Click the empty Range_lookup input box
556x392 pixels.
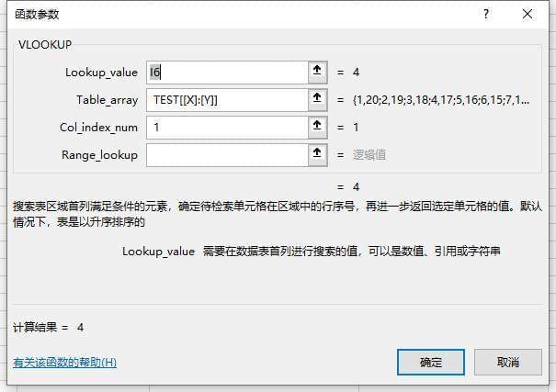(227, 155)
